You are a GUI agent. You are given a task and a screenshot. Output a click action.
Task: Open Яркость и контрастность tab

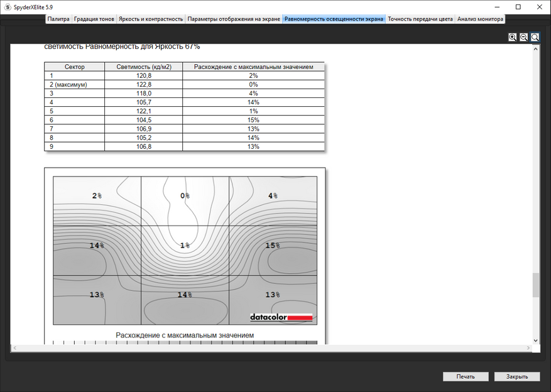point(151,19)
